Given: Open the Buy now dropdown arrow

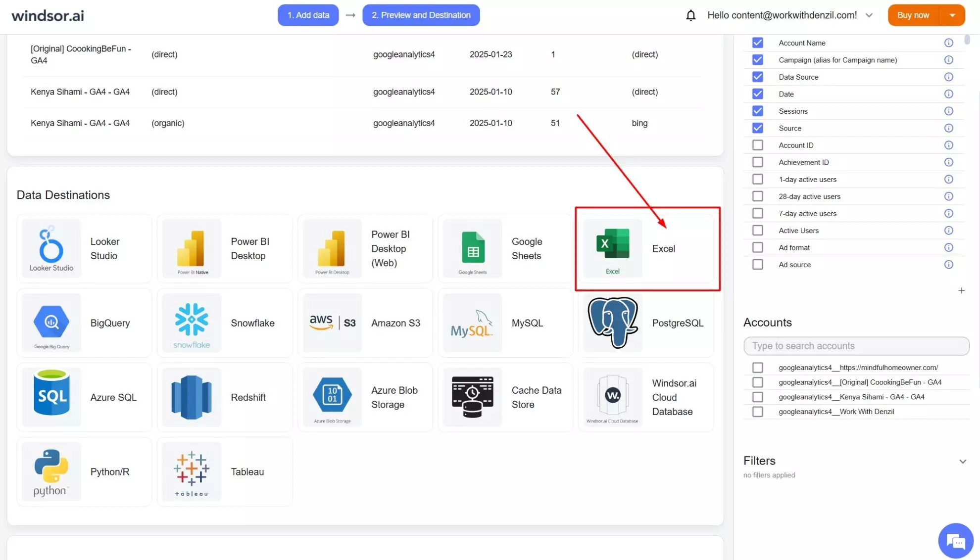Looking at the screenshot, I should point(952,15).
